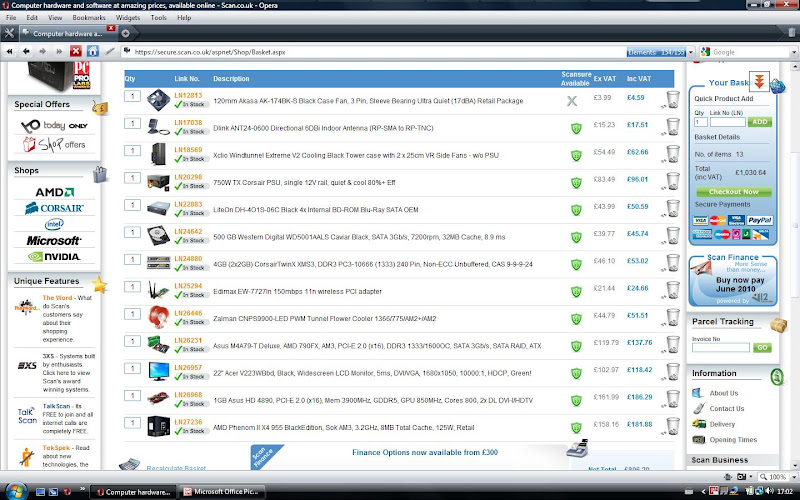Click the NVIDIA shop logo
The width and height of the screenshot is (800, 500).
click(x=54, y=257)
